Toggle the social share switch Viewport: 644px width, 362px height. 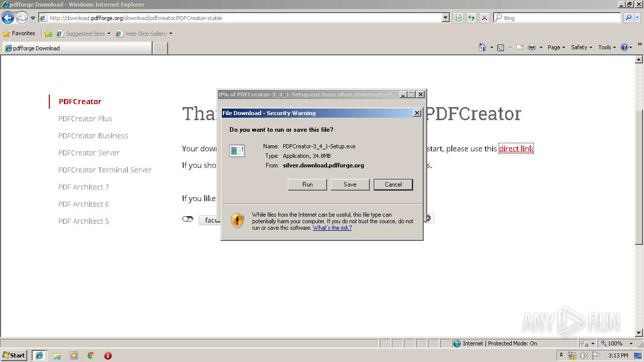pyautogui.click(x=188, y=219)
